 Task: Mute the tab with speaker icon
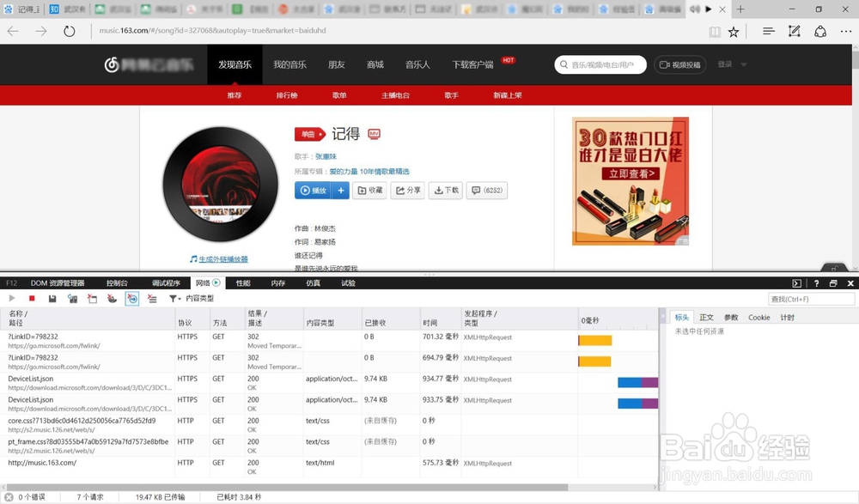[695, 9]
